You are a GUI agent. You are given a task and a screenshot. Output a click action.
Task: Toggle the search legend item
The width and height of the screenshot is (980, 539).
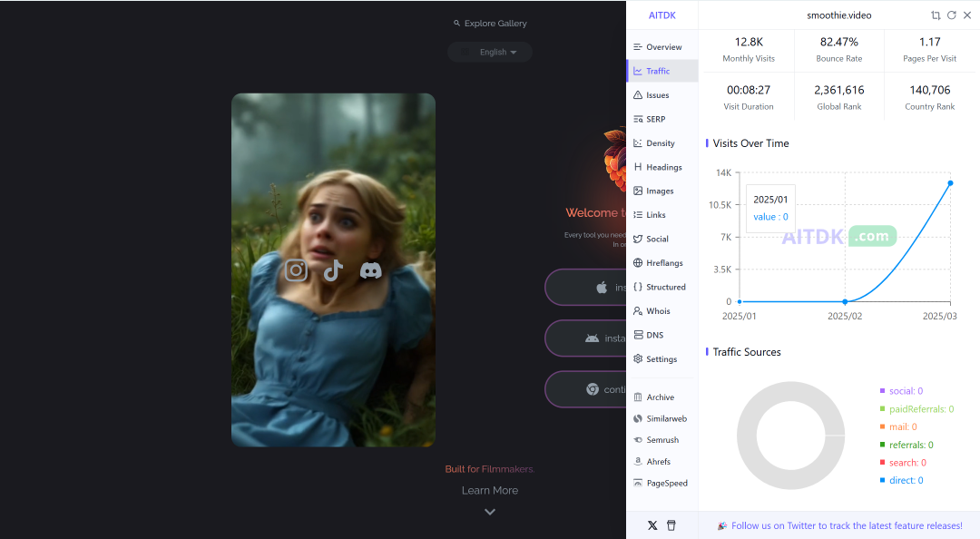(903, 463)
